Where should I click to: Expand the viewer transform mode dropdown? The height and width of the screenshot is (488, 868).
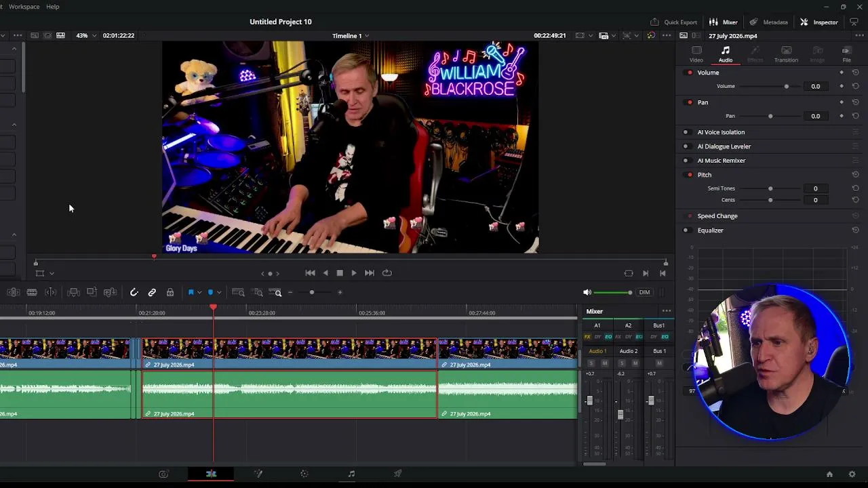tap(52, 273)
